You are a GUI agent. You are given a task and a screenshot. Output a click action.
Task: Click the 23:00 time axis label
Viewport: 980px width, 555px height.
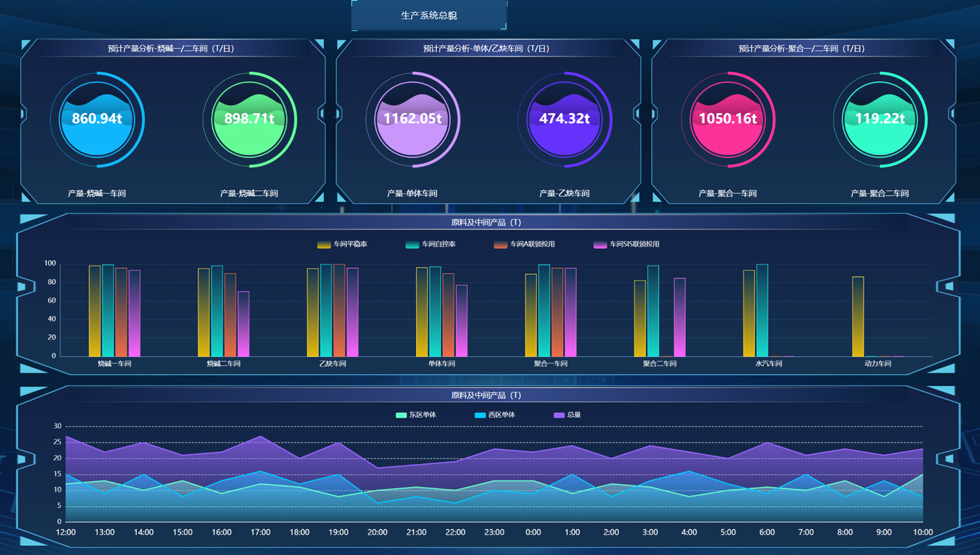click(495, 532)
